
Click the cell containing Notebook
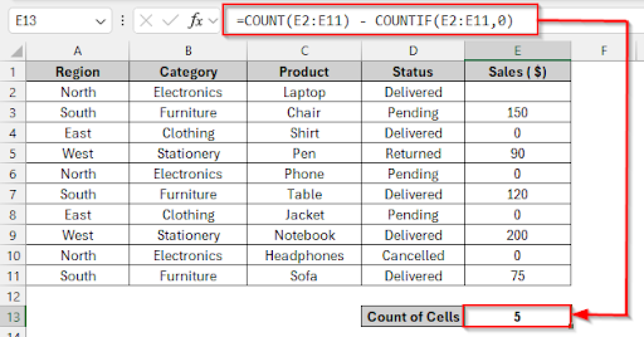(304, 235)
